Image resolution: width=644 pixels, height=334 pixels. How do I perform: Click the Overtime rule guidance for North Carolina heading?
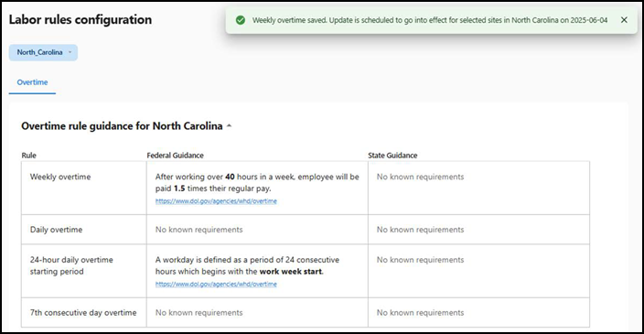click(x=122, y=125)
